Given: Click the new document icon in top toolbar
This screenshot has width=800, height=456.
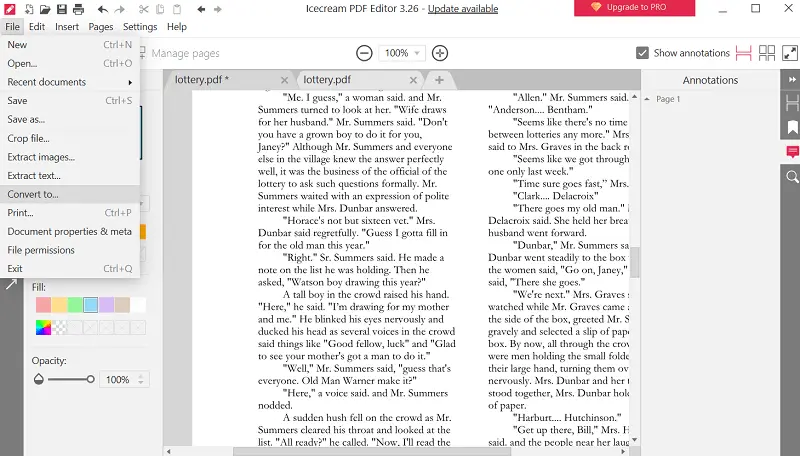Looking at the screenshot, I should pos(29,9).
